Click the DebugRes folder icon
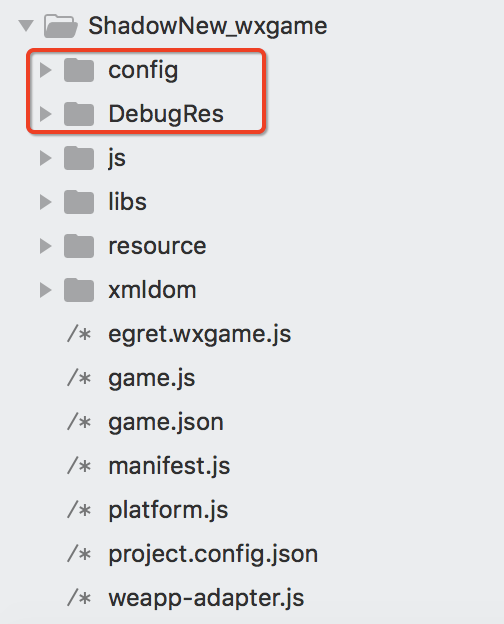The image size is (504, 624). tap(79, 114)
